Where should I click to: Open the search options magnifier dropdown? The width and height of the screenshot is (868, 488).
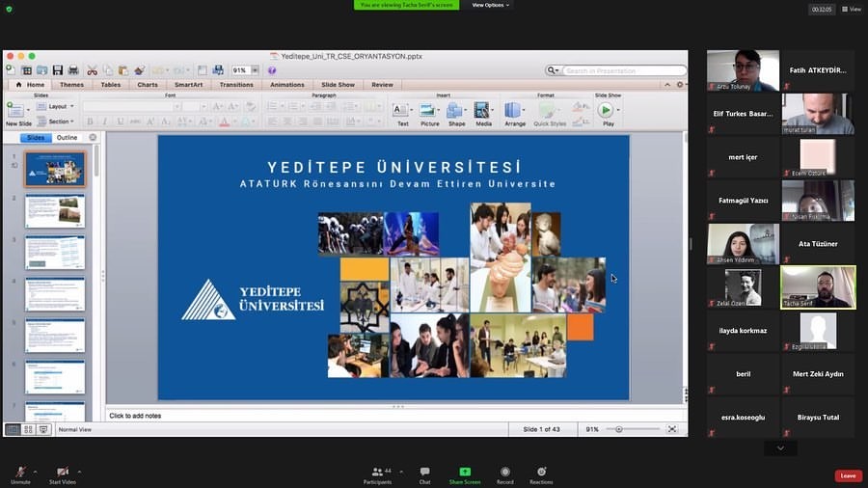(553, 70)
